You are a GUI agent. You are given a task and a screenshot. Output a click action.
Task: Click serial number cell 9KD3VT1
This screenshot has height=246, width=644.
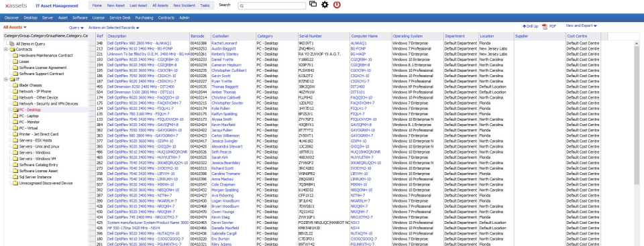coord(306,43)
